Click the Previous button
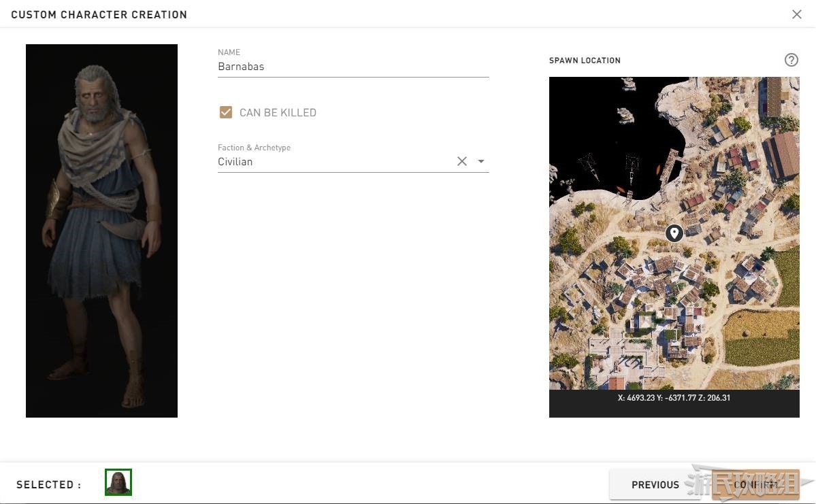816x504 pixels. click(x=655, y=485)
